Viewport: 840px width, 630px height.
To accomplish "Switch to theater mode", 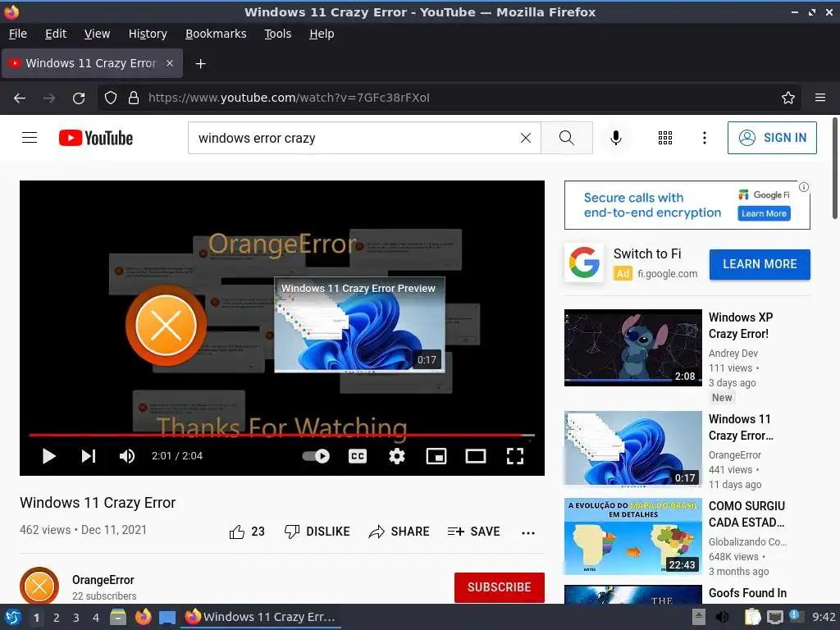I will coord(475,456).
